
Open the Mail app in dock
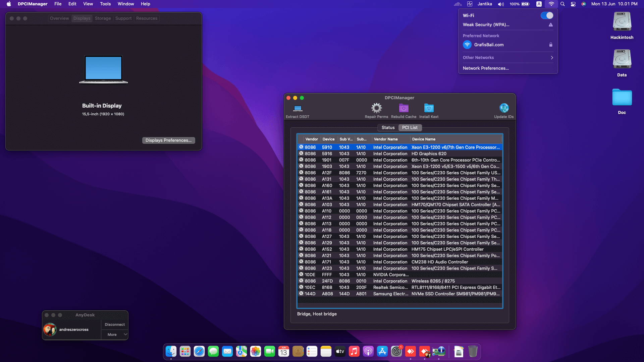pyautogui.click(x=227, y=351)
